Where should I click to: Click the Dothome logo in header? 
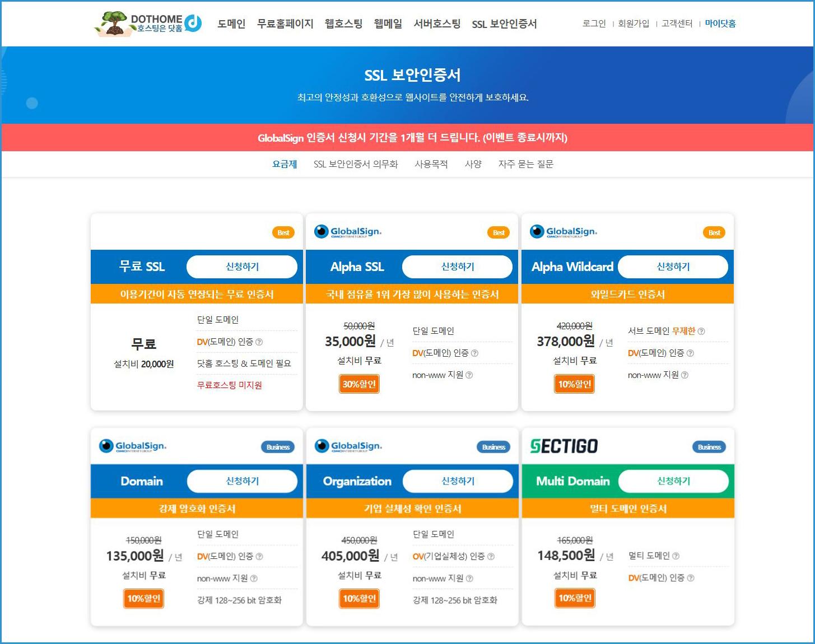coord(148,24)
